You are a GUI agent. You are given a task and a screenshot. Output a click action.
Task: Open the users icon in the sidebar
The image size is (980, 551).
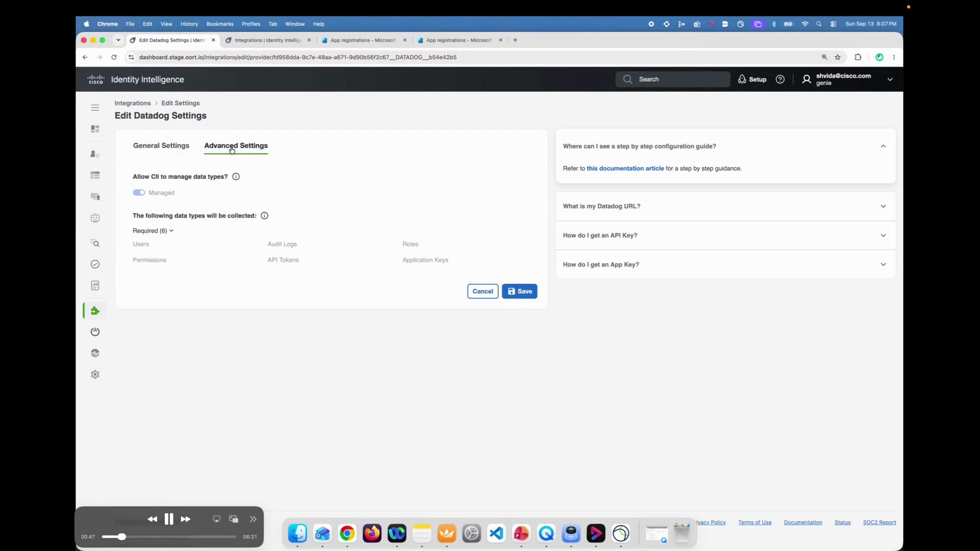pos(95,154)
